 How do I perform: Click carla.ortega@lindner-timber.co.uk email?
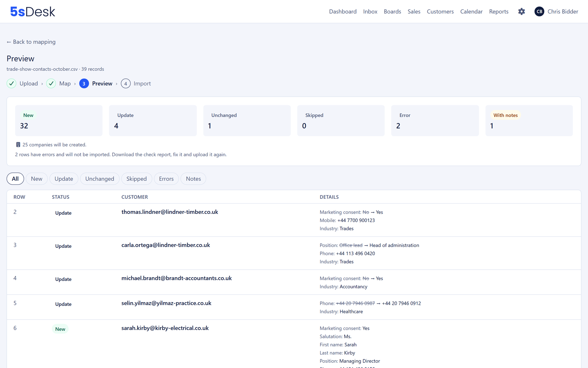[166, 245]
